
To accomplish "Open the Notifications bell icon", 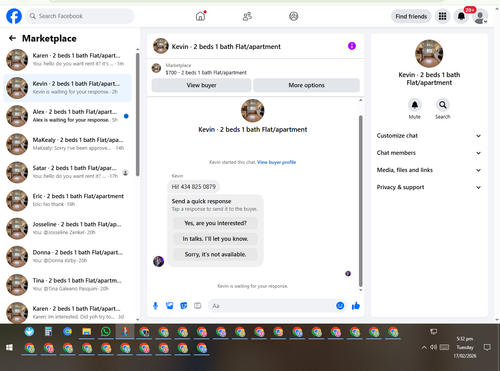I will point(461,16).
